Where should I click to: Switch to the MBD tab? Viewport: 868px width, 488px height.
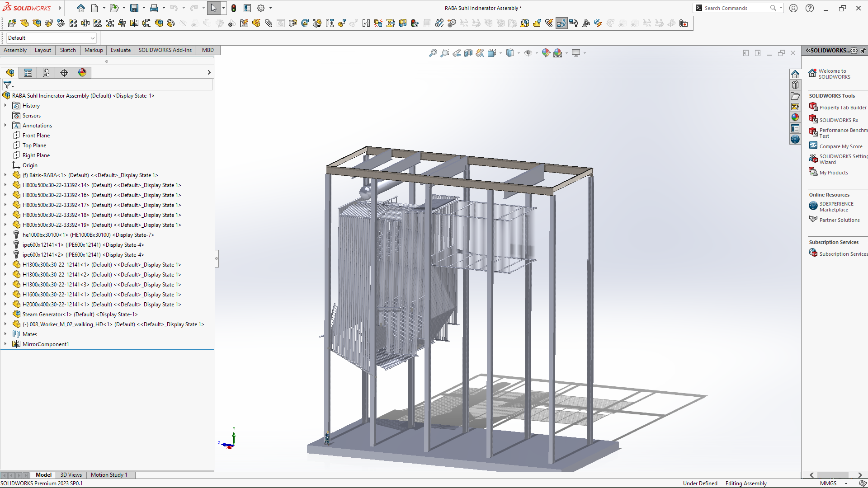(208, 50)
